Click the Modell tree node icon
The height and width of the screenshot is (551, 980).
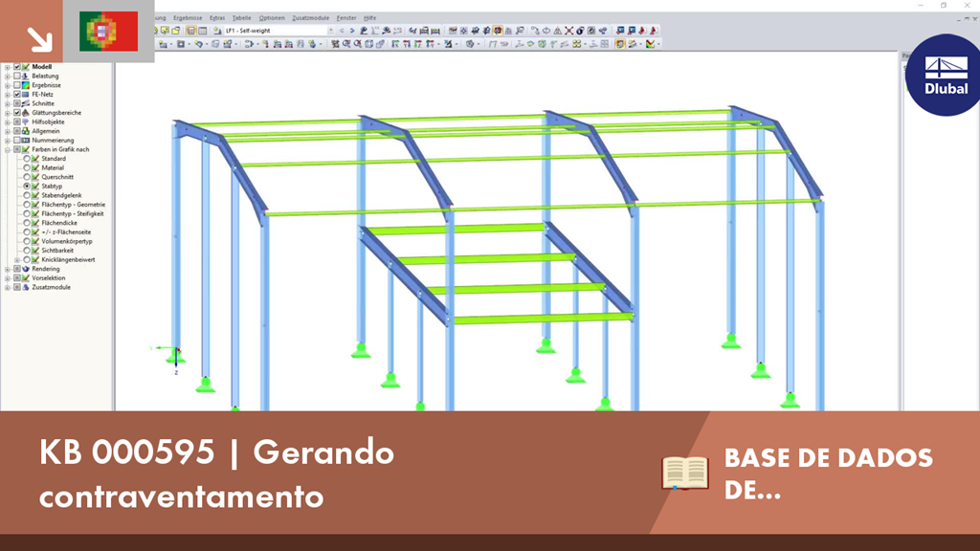tap(26, 67)
